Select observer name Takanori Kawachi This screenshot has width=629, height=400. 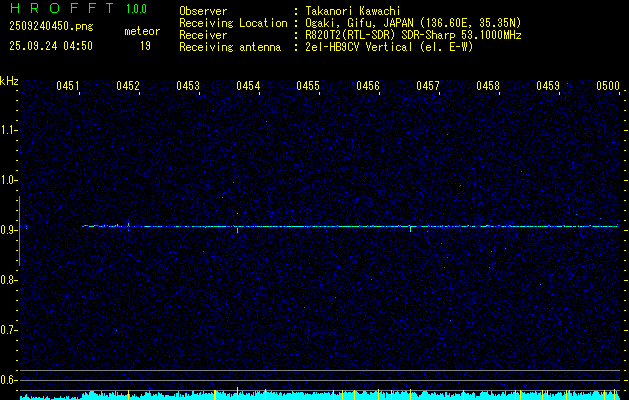(x=353, y=11)
